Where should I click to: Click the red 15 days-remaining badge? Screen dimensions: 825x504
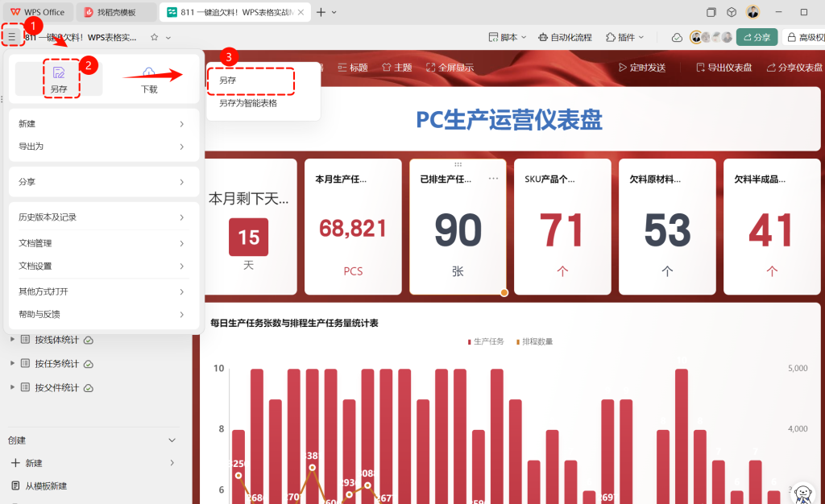(x=248, y=237)
